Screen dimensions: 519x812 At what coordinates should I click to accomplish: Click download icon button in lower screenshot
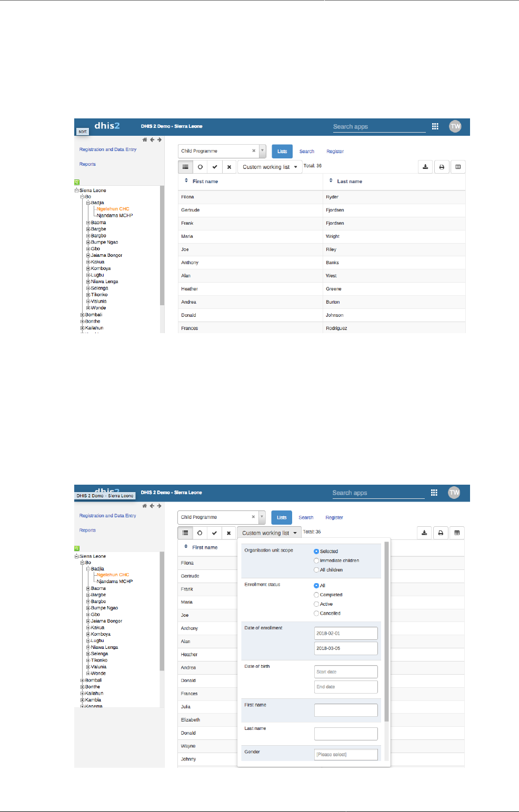coord(424,533)
